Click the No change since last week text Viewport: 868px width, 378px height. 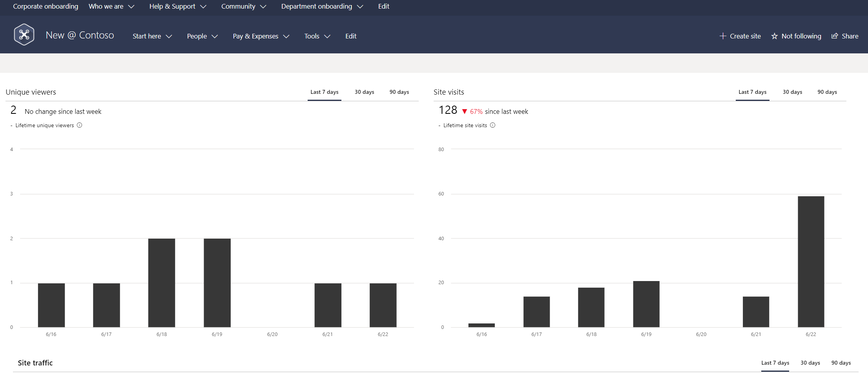click(x=63, y=111)
